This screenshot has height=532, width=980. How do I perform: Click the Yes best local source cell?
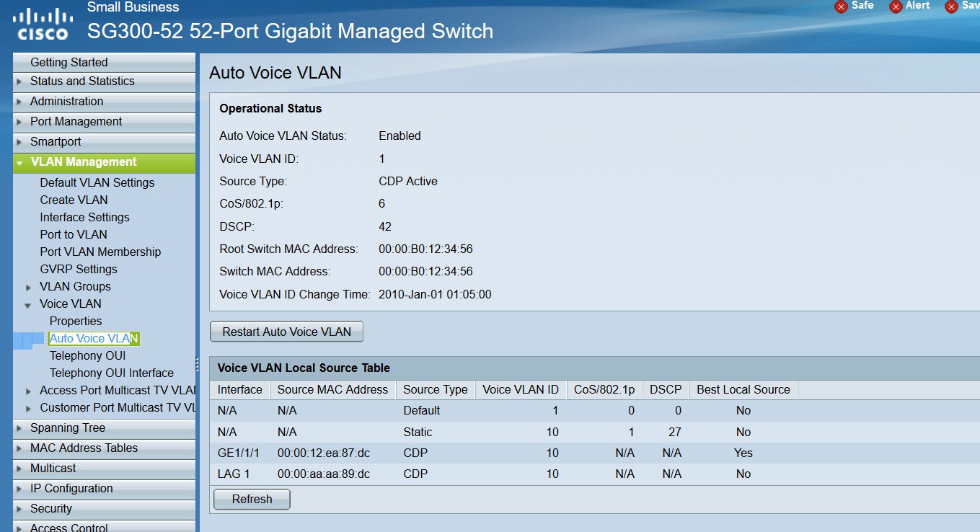[x=743, y=453]
